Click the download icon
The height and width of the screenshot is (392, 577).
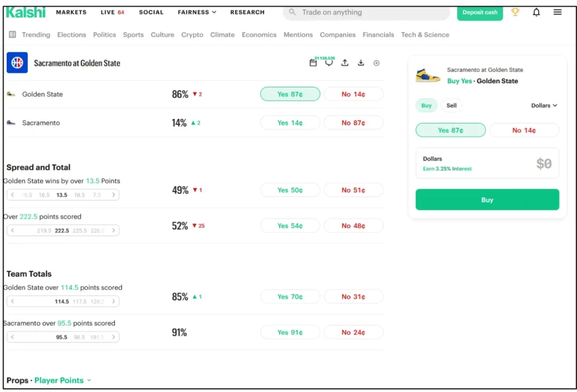[x=361, y=63]
